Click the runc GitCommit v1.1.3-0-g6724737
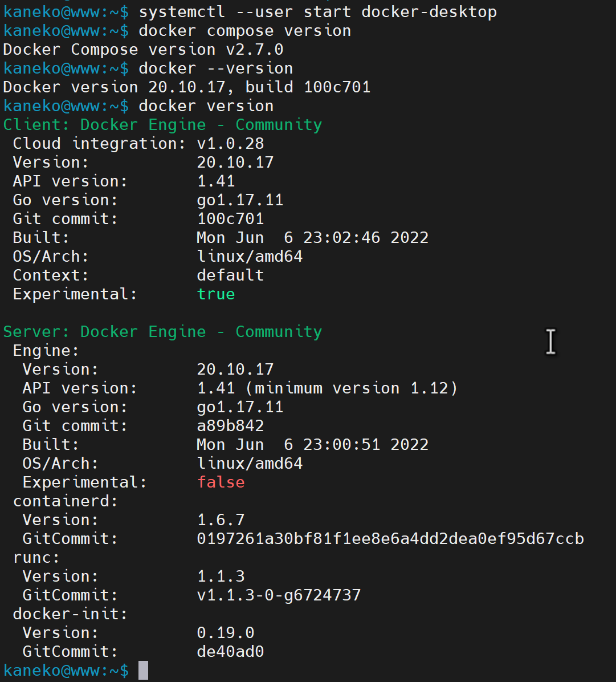Screen dimensions: 616x682 click(x=279, y=595)
